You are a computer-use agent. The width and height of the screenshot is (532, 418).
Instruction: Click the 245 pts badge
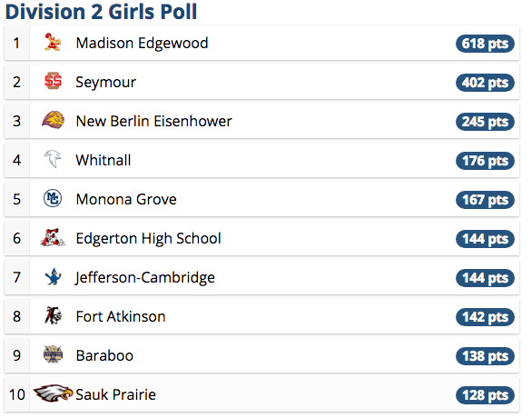click(485, 122)
